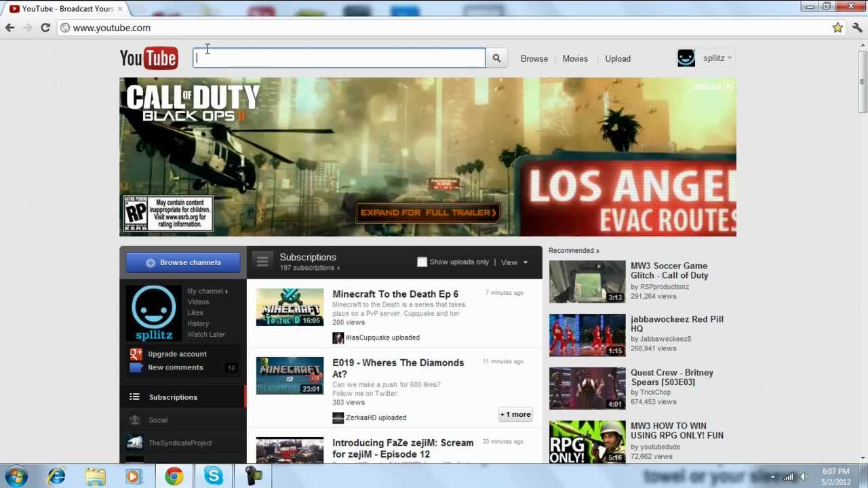Expand the 197 subscriptions link
Image resolution: width=868 pixels, height=488 pixels.
[x=309, y=268]
